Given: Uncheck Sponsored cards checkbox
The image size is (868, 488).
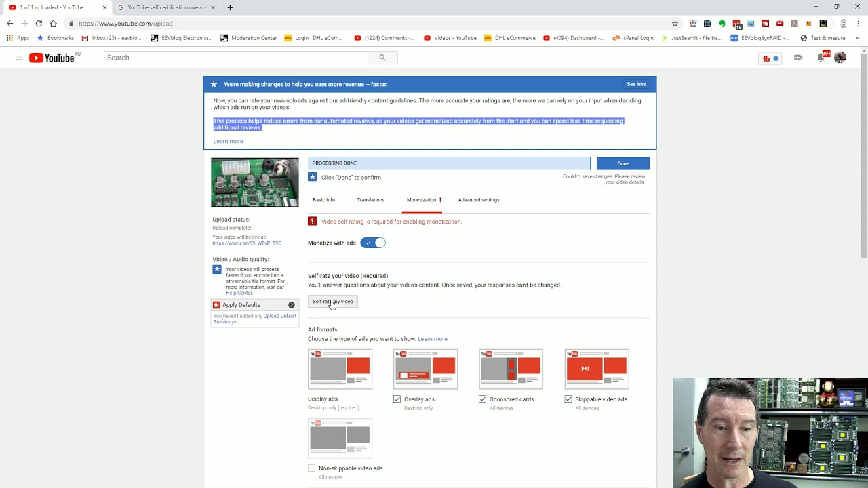Looking at the screenshot, I should tap(483, 399).
